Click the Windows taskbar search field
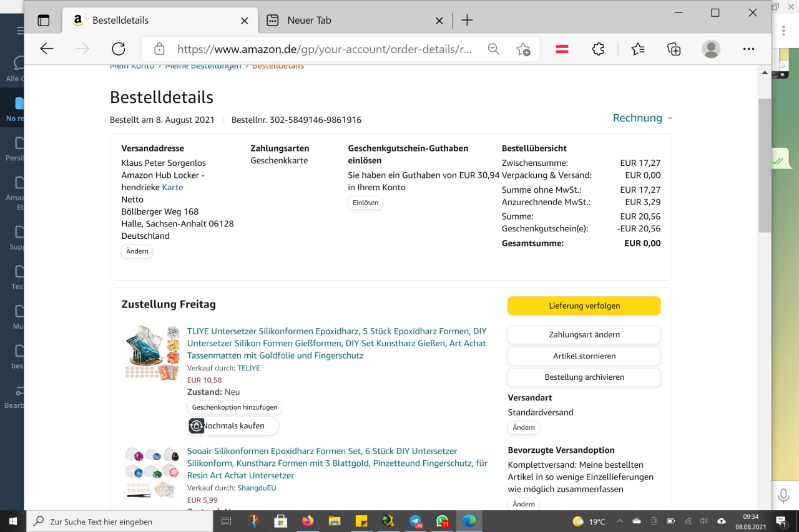 [x=122, y=521]
